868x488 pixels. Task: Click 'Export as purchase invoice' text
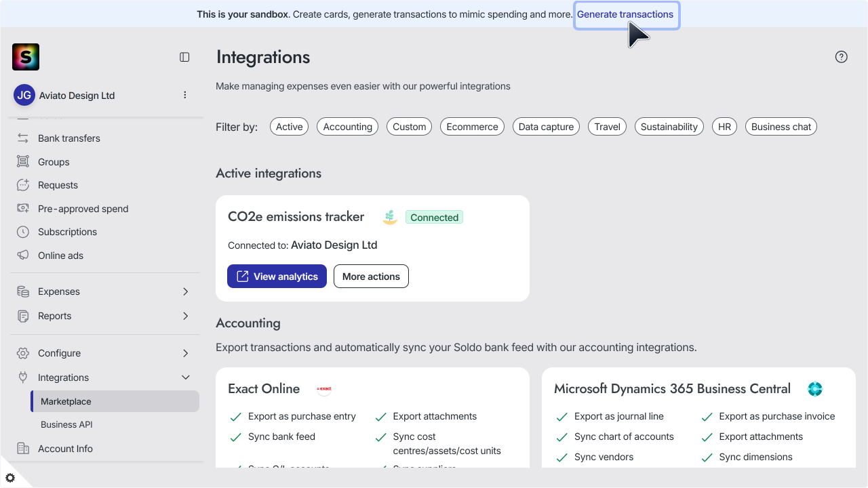[777, 416]
